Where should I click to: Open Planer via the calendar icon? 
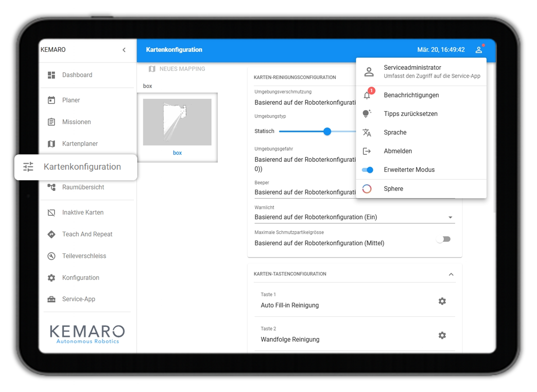[51, 100]
